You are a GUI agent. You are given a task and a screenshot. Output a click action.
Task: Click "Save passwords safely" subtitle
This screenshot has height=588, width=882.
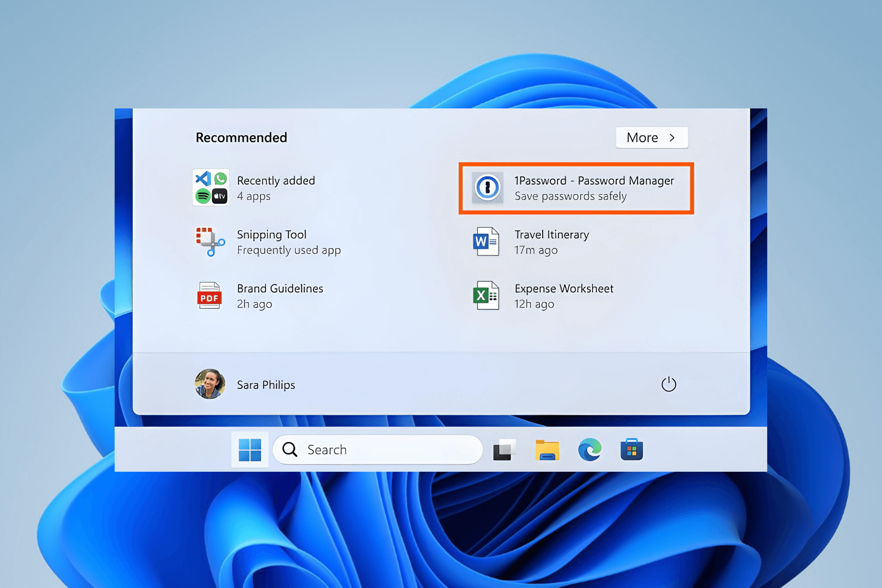coord(571,196)
